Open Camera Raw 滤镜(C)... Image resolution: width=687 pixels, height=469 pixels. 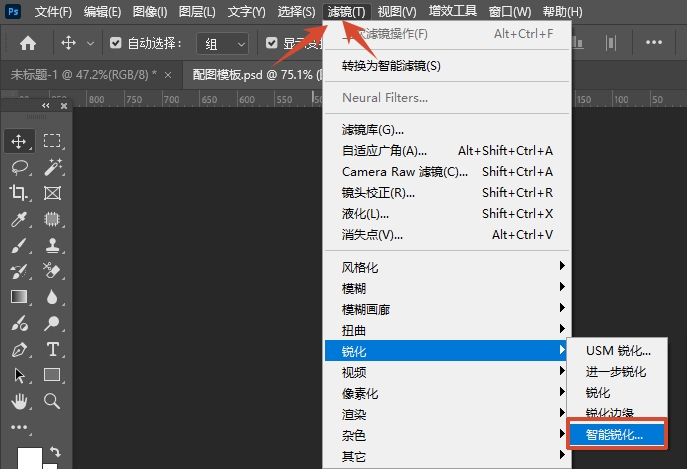tap(447, 172)
